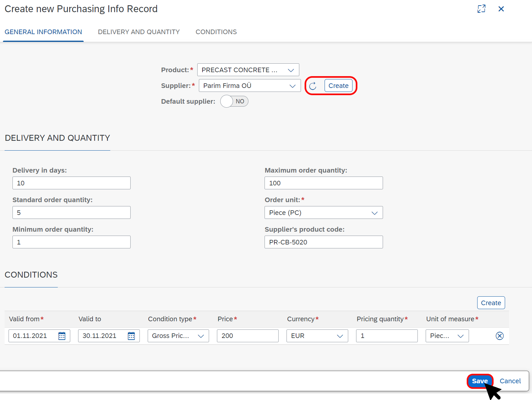
Task: Expand the Product dropdown
Action: (x=290, y=70)
